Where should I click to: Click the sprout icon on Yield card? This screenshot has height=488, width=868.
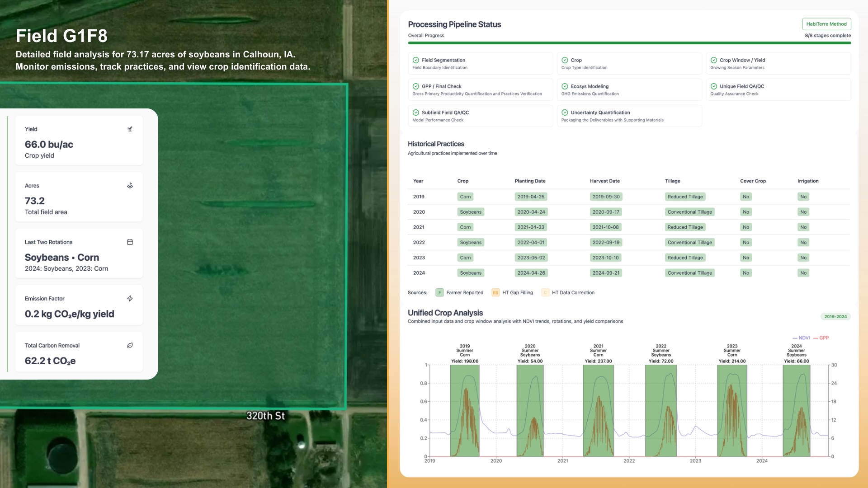click(130, 129)
